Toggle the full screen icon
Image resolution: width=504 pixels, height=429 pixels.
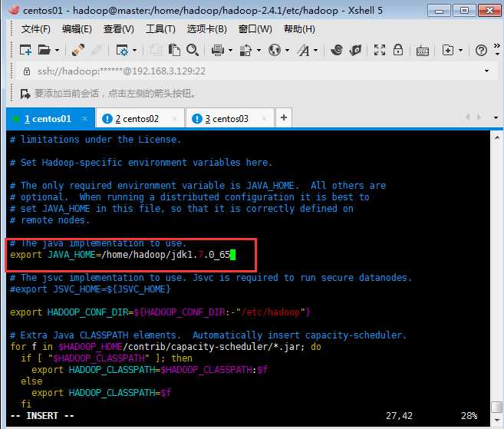pyautogui.click(x=380, y=50)
